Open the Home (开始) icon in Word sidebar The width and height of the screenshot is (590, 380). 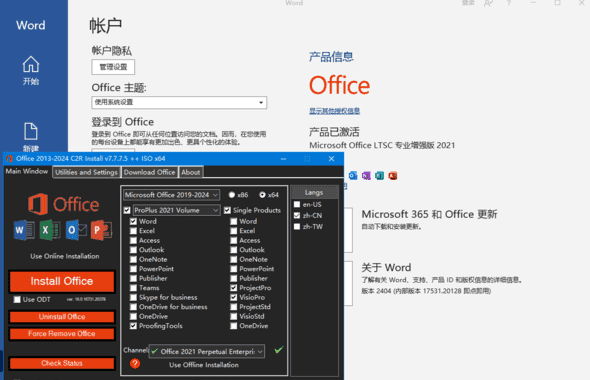point(30,64)
